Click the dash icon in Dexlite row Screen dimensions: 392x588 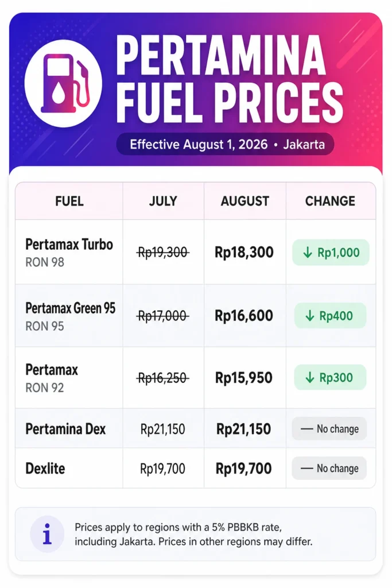coord(307,469)
